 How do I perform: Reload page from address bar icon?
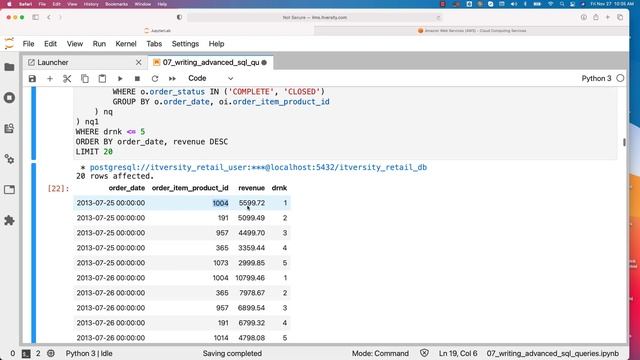(x=438, y=18)
